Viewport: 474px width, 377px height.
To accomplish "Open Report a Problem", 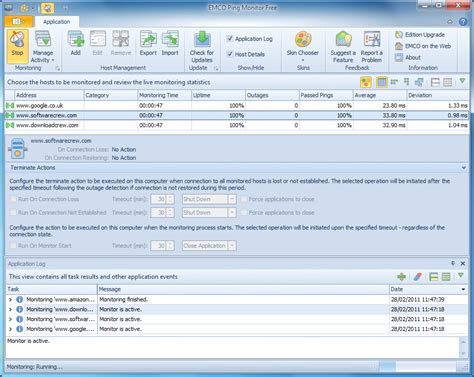I will coord(372,47).
